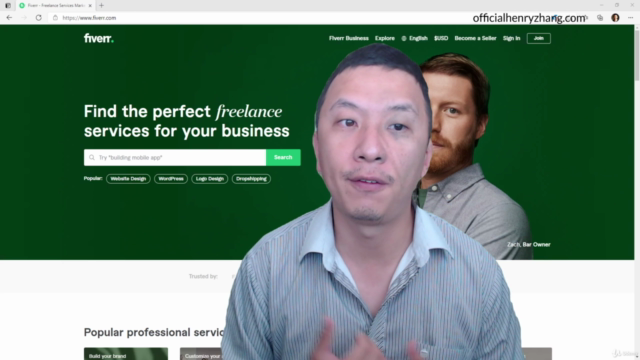
Task: Click the magnifier icon in search box
Action: 92,158
